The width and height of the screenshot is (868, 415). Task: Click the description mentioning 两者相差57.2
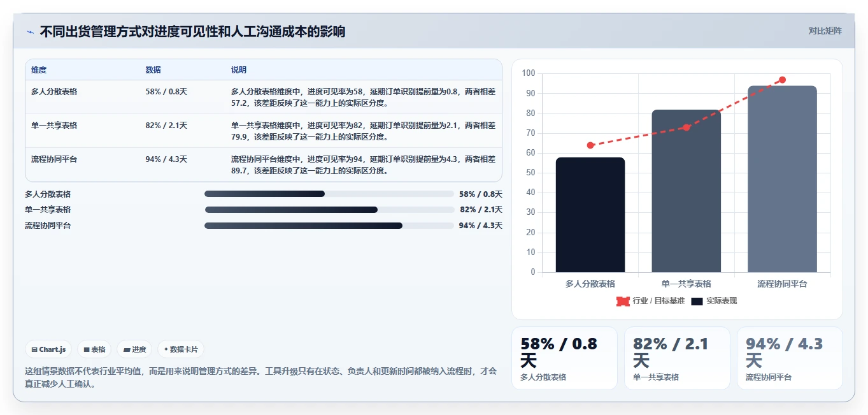363,97
